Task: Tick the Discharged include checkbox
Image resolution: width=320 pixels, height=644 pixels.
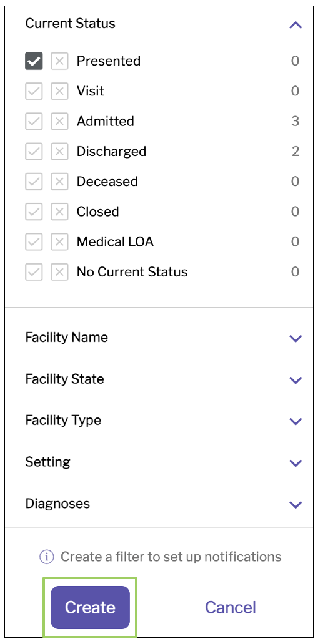Action: [x=34, y=152]
